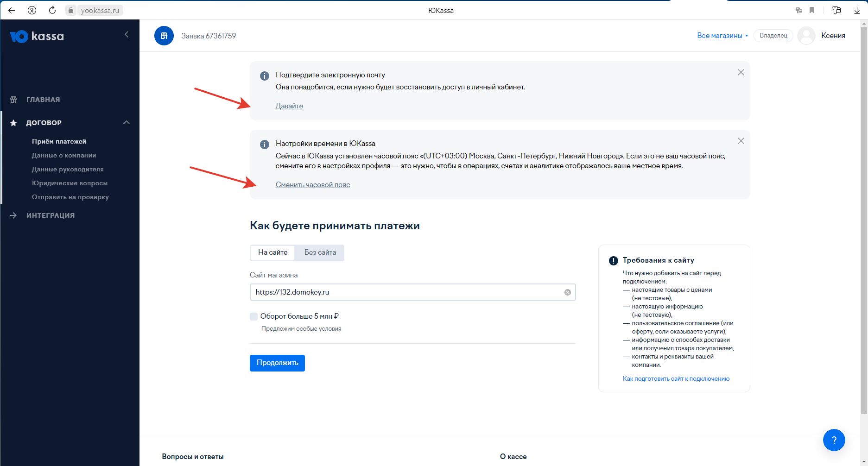Click the page vertical scrollbar

[x=864, y=220]
